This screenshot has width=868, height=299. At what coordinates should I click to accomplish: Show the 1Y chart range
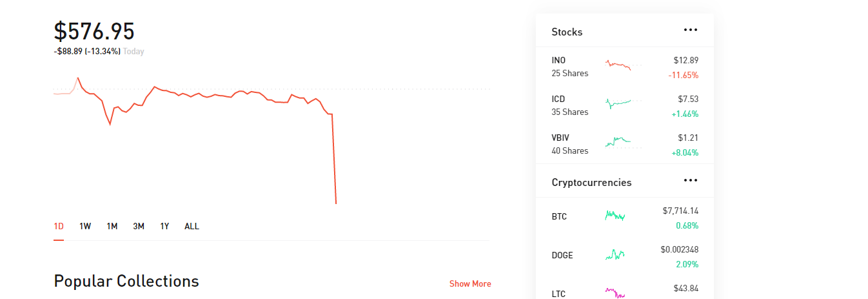click(165, 226)
